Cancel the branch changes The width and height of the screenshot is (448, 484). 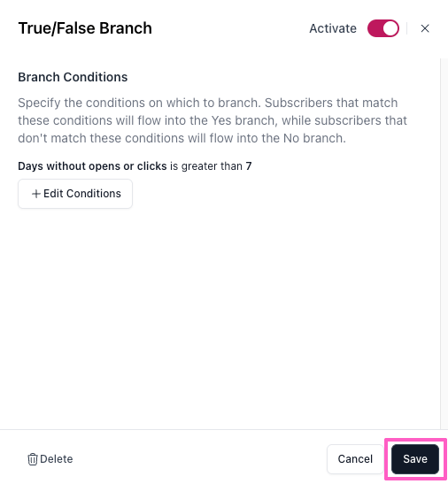point(355,459)
